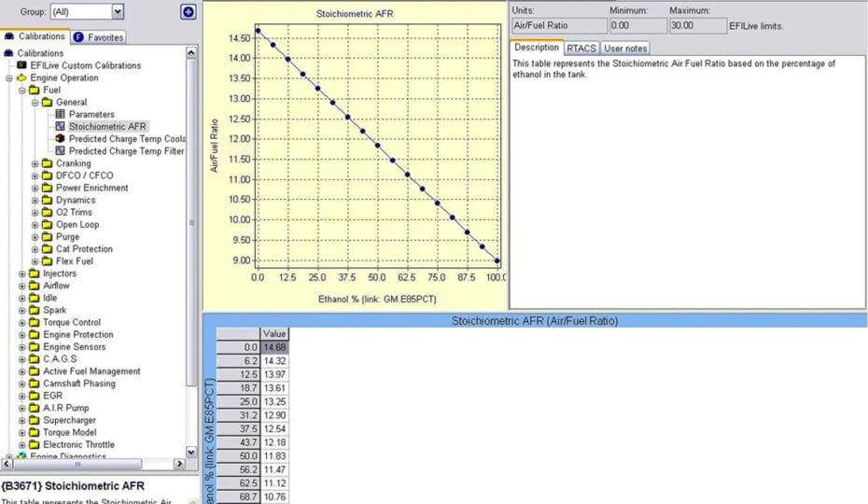
Task: Click the Spark folder icon
Action: [x=35, y=310]
